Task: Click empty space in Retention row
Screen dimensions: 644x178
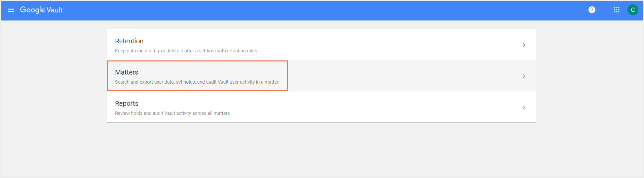Action: pos(387,44)
